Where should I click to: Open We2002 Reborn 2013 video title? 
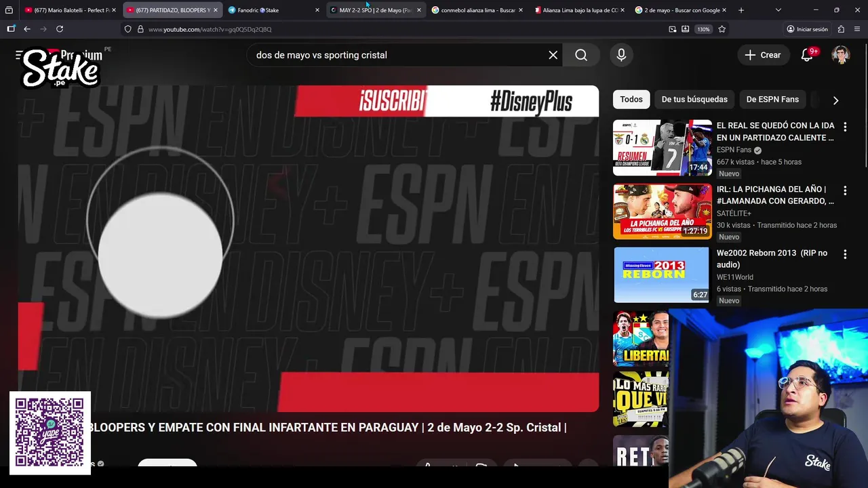[772, 259]
